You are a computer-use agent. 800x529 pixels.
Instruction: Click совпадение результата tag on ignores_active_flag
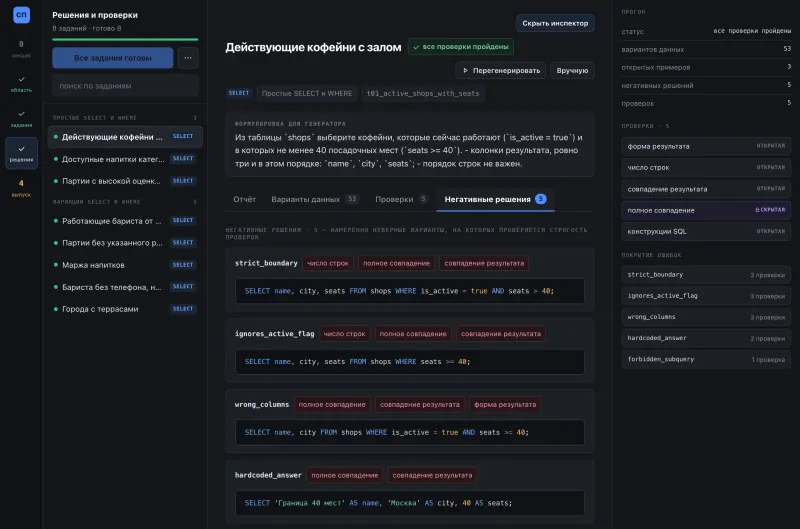[501, 334]
